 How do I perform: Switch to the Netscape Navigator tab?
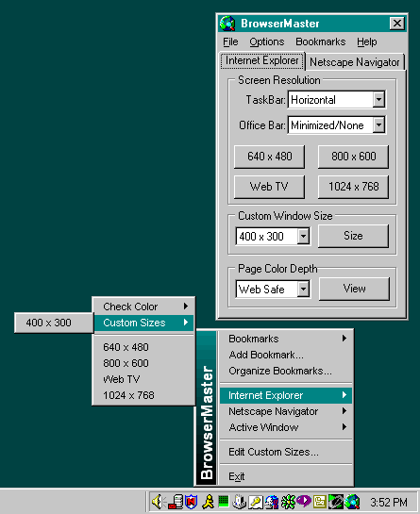click(x=354, y=62)
